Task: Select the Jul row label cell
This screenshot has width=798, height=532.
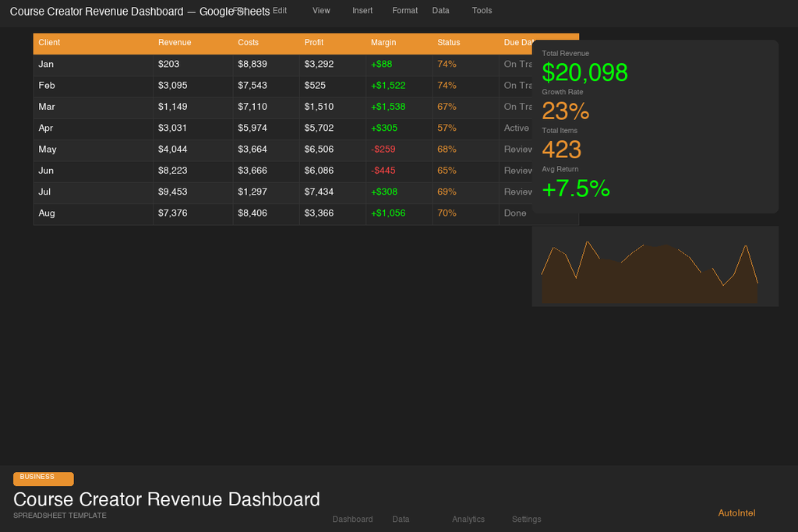Action: (x=94, y=192)
